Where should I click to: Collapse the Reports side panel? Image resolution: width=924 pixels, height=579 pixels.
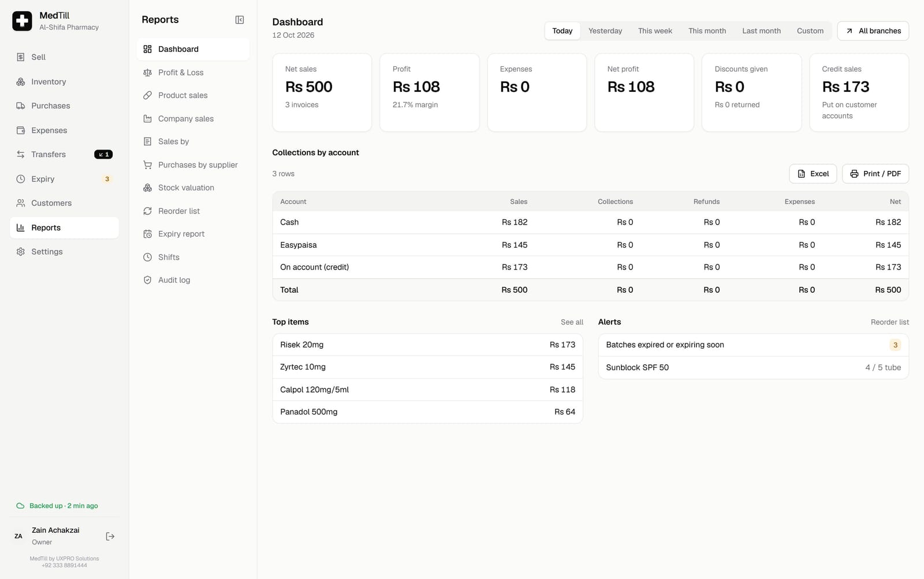240,20
